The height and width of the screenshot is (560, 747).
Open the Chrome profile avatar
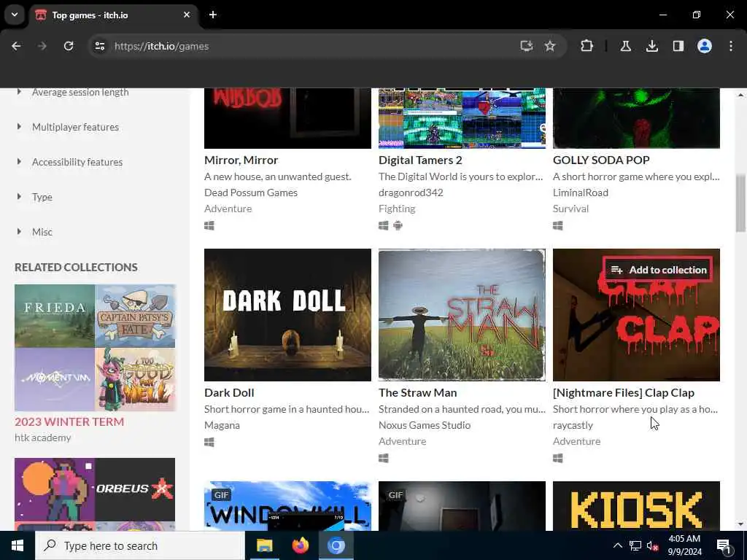click(x=705, y=46)
